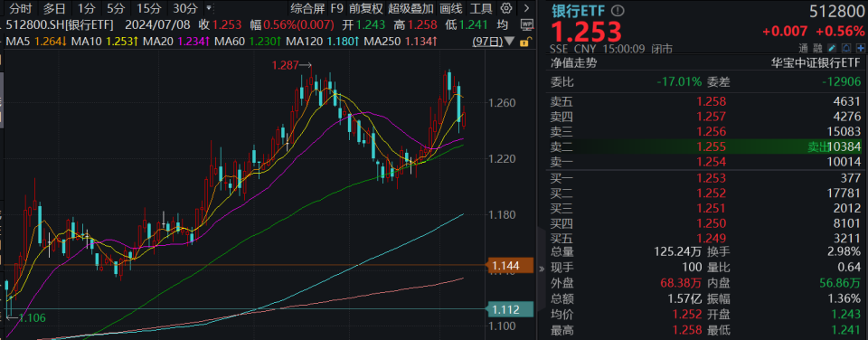
Task: Click the 通 tag icon
Action: [x=803, y=49]
